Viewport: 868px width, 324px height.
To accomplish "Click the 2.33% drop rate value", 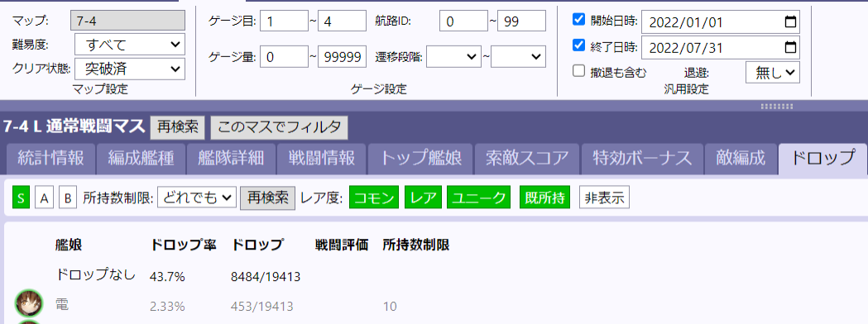I will click(168, 307).
